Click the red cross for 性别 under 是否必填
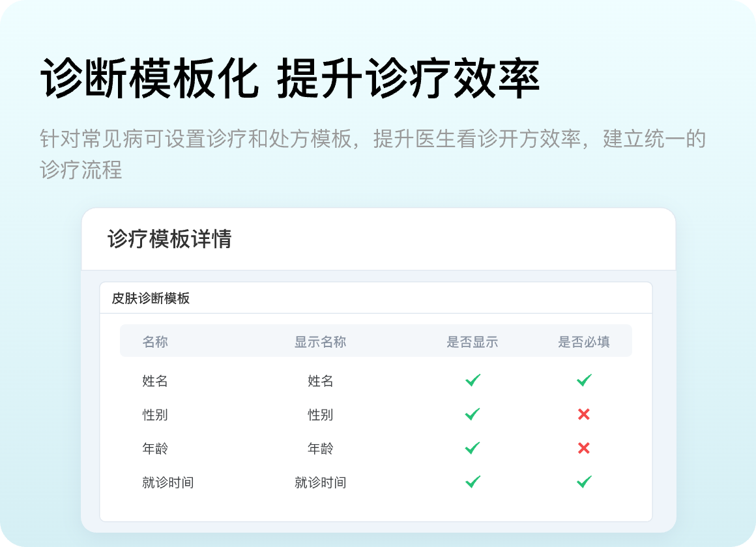 [x=584, y=414]
